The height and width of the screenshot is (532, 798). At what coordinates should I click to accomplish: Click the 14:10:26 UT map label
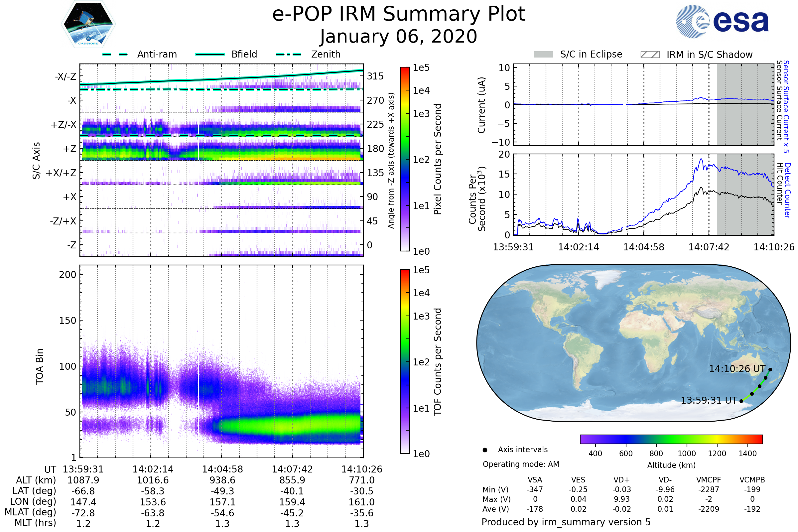(x=737, y=369)
